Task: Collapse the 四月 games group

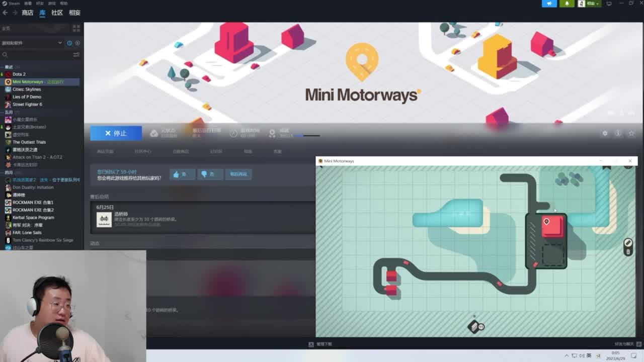Action: click(x=10, y=172)
